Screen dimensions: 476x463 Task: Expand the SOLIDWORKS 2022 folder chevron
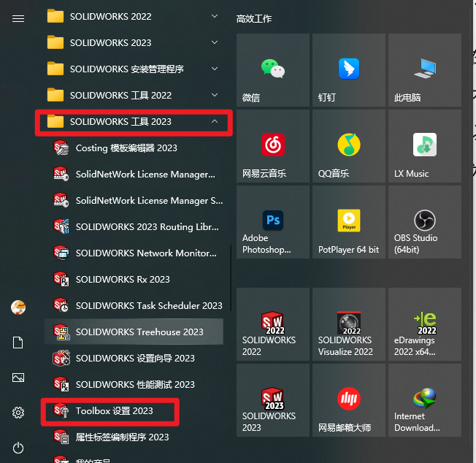click(x=215, y=16)
